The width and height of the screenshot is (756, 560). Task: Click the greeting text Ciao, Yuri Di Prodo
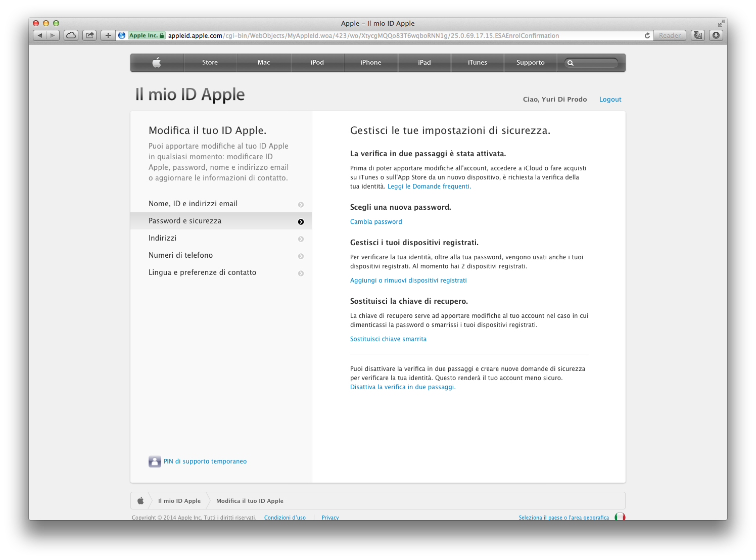click(555, 100)
